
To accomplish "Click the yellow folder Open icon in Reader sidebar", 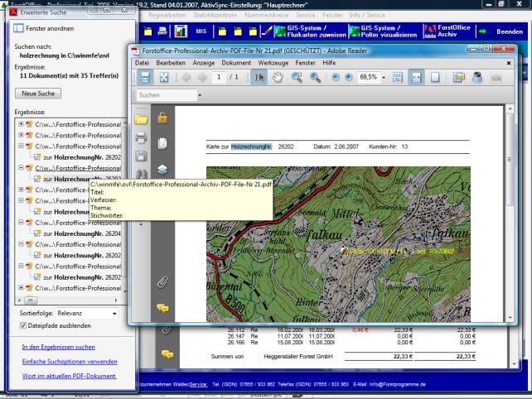I will 141,119.
